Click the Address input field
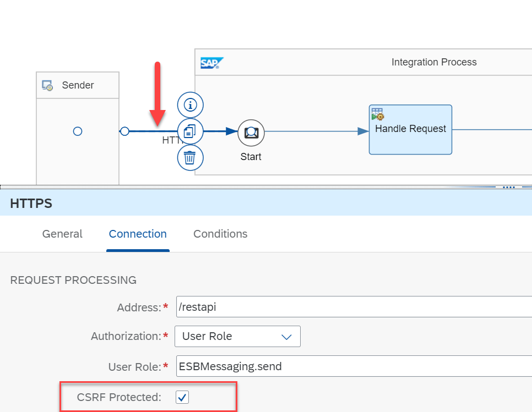 [352, 307]
